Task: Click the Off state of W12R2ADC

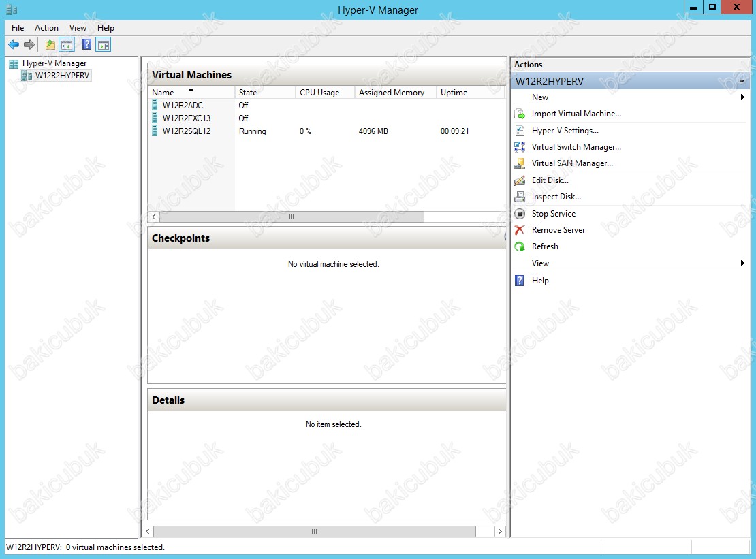Action: (243, 106)
